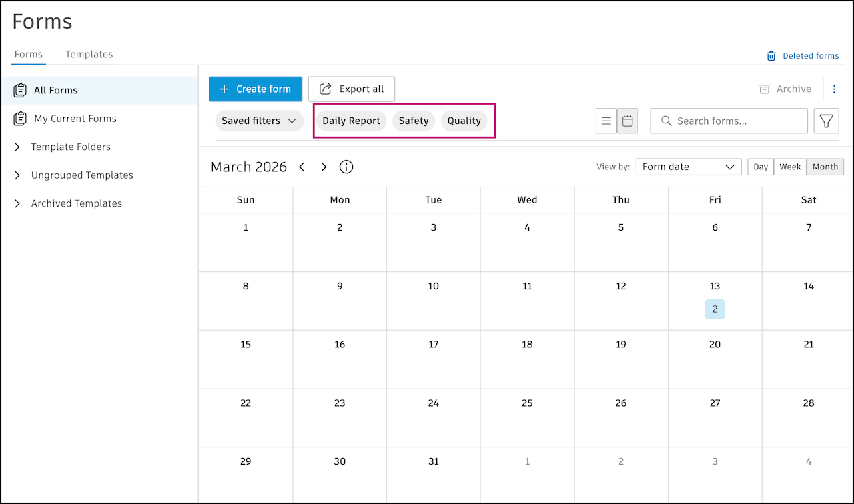Click the March 2026 heading
Viewport: 854px width, 504px height.
point(249,167)
